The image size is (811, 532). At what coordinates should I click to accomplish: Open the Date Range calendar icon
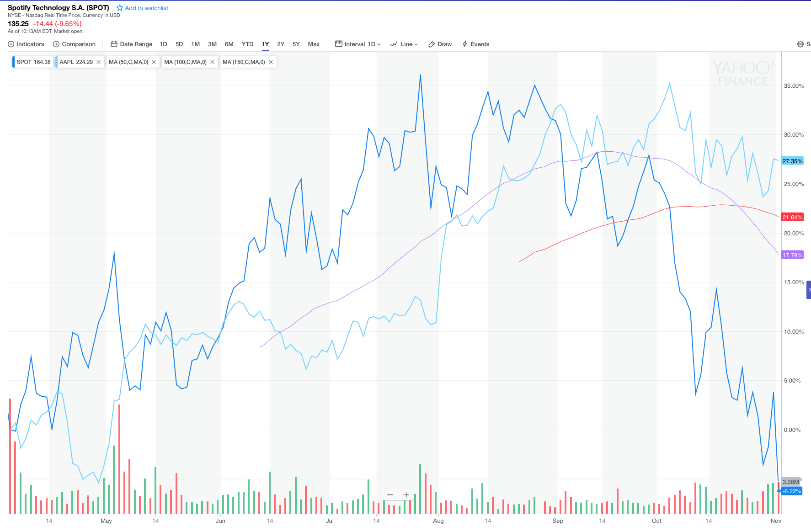click(x=113, y=44)
